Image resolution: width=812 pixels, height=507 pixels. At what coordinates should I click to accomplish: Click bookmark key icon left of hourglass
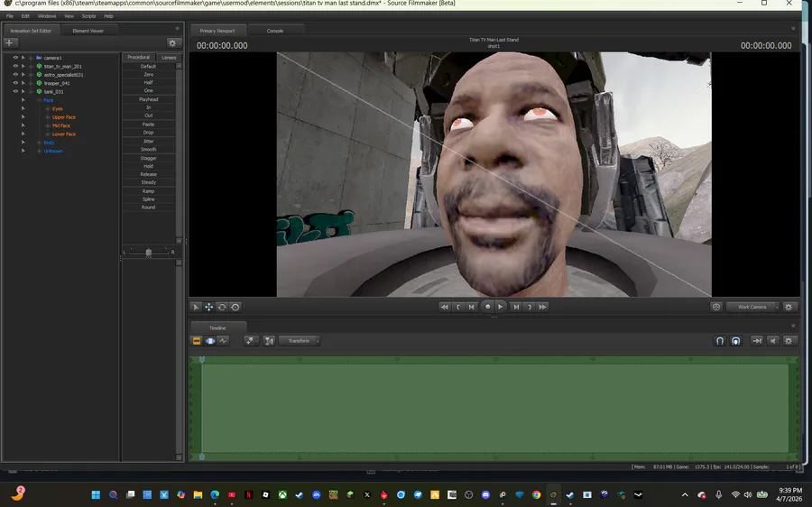coord(251,341)
